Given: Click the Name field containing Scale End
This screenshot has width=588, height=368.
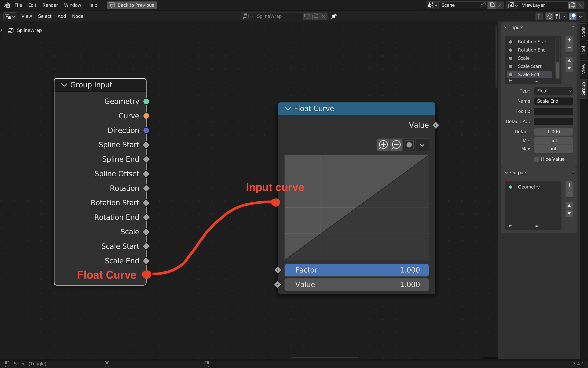Looking at the screenshot, I should point(553,101).
